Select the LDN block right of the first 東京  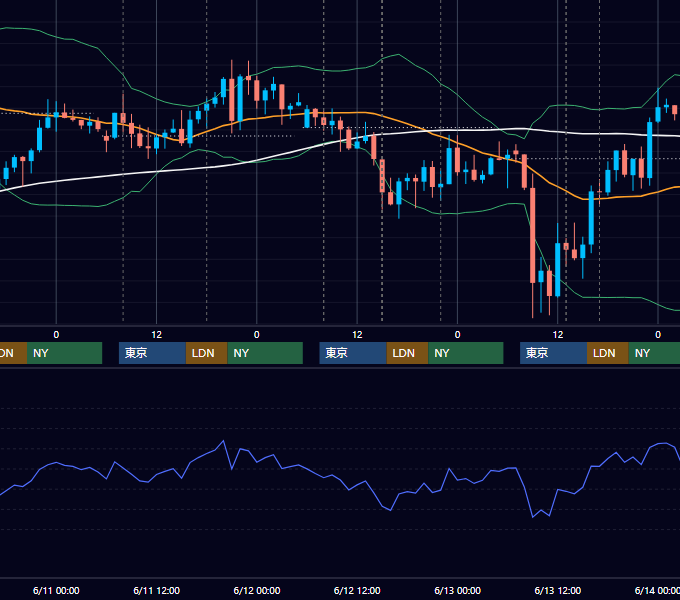206,353
